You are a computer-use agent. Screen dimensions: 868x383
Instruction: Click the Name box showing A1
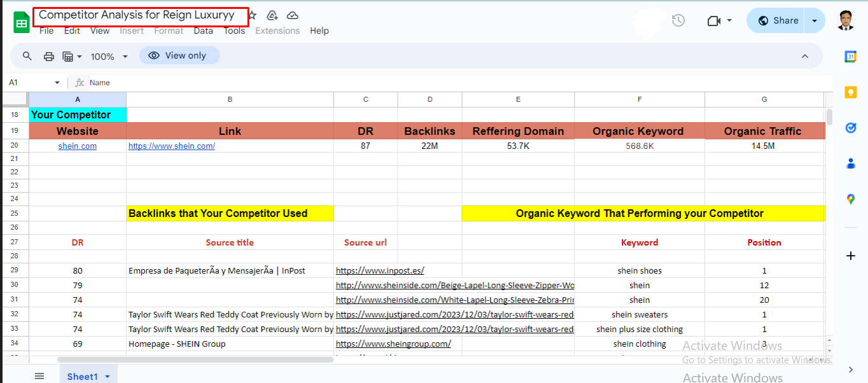(34, 83)
